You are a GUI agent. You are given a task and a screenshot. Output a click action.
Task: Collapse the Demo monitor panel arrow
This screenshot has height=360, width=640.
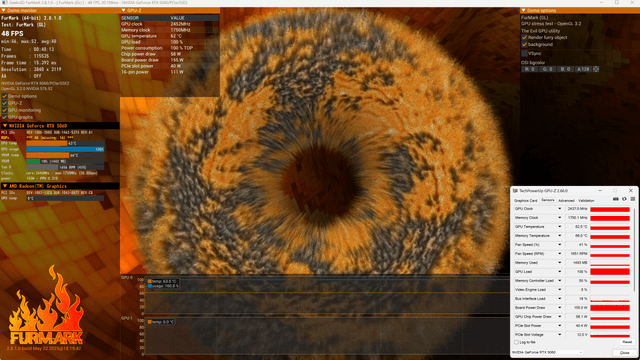click(3, 10)
